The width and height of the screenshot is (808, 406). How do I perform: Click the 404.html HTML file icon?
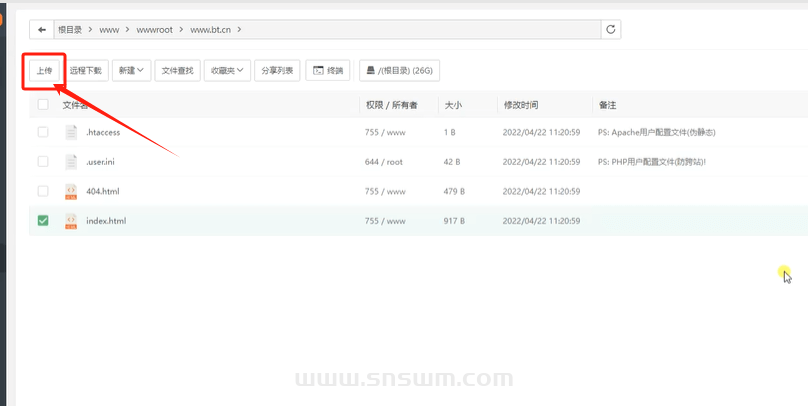tap(71, 192)
